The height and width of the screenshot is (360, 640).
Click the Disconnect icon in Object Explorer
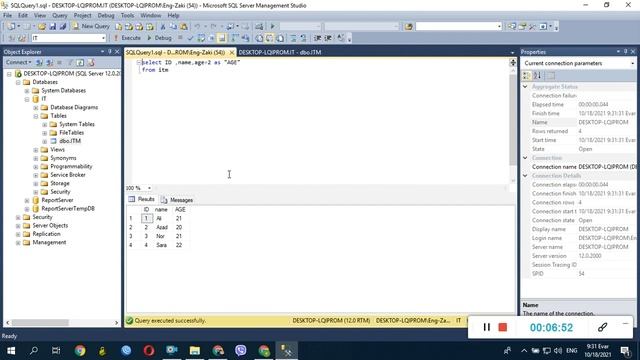point(49,62)
